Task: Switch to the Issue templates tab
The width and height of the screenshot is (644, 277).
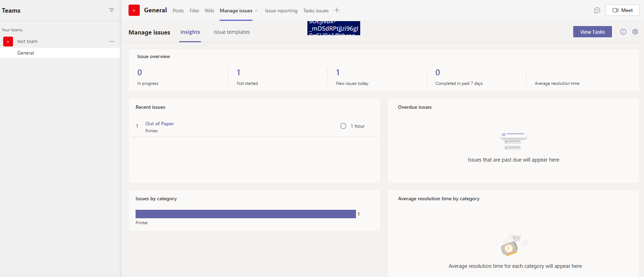Action: pos(232,32)
